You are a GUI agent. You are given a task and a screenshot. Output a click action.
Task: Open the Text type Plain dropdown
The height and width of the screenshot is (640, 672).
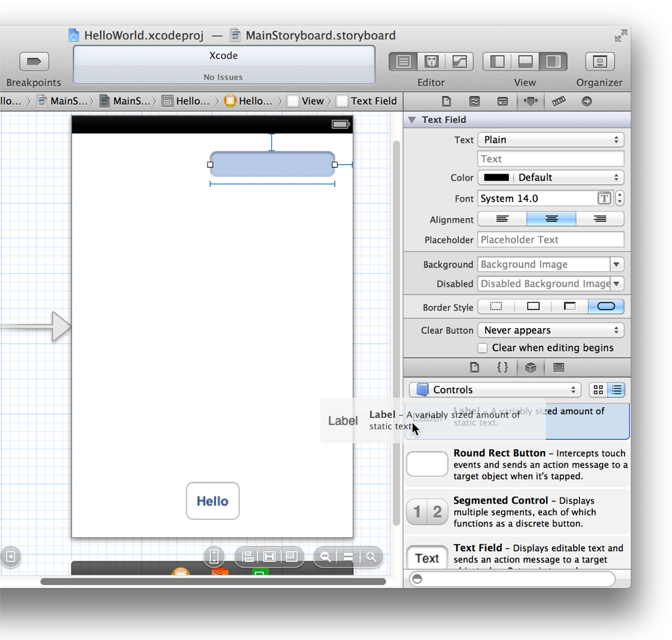coord(551,140)
